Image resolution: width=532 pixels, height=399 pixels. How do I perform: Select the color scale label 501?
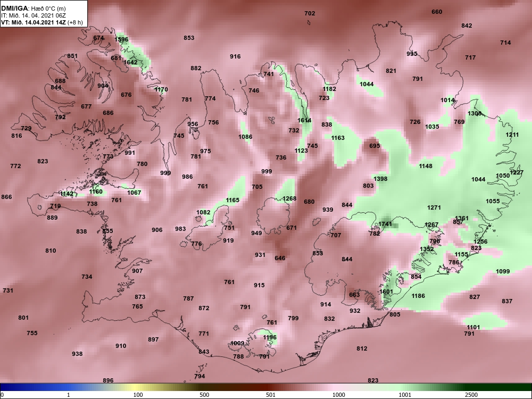click(x=270, y=395)
